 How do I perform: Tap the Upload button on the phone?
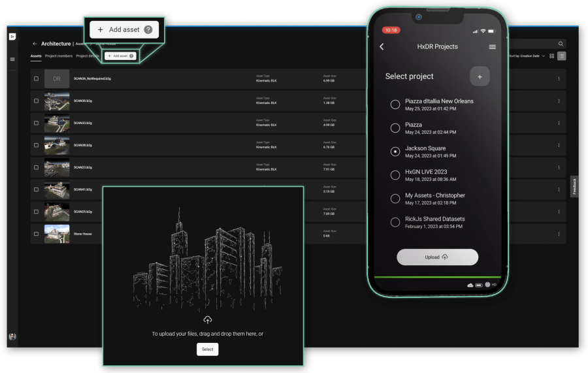point(437,257)
